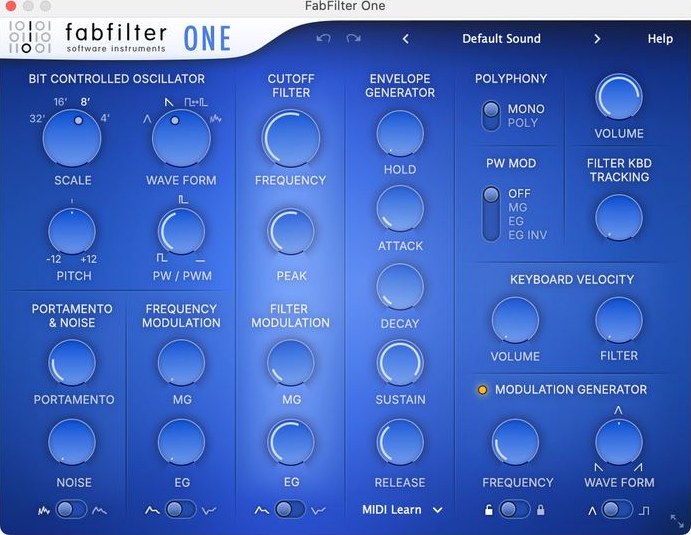Toggle the noise type switch
Image resolution: width=691 pixels, height=535 pixels.
71,510
